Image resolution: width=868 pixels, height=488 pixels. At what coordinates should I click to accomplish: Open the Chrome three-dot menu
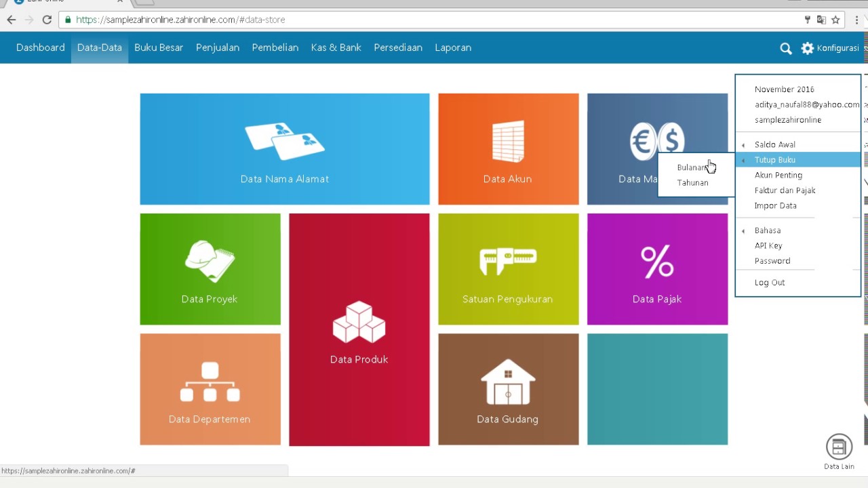pyautogui.click(x=856, y=20)
